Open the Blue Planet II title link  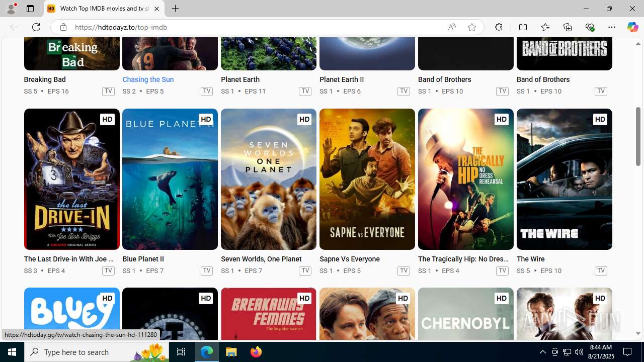tap(143, 259)
